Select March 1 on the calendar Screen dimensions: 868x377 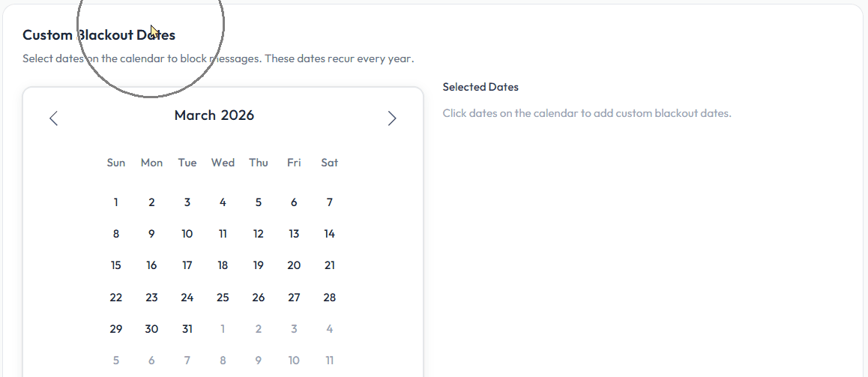[116, 202]
